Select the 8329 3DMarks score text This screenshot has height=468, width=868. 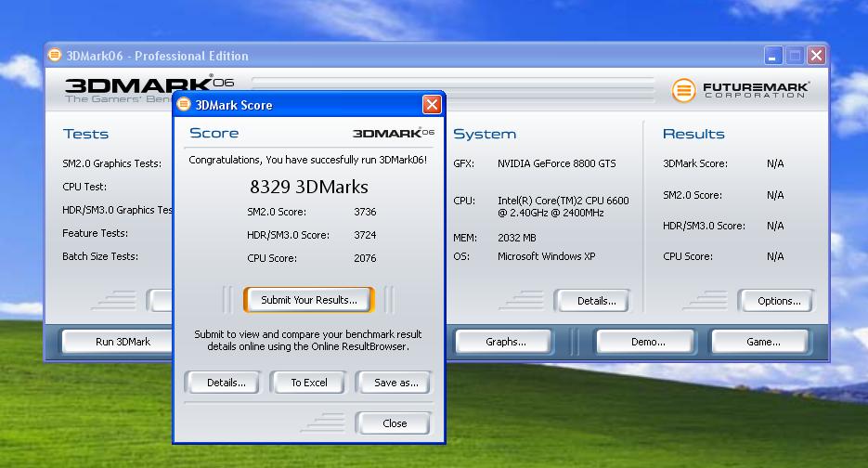[309, 187]
